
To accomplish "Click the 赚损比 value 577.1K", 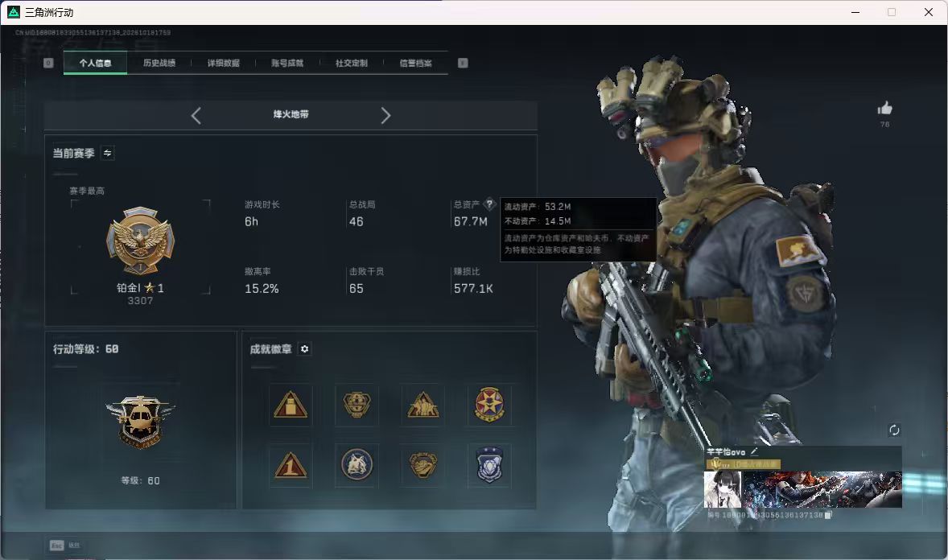I will 473,289.
